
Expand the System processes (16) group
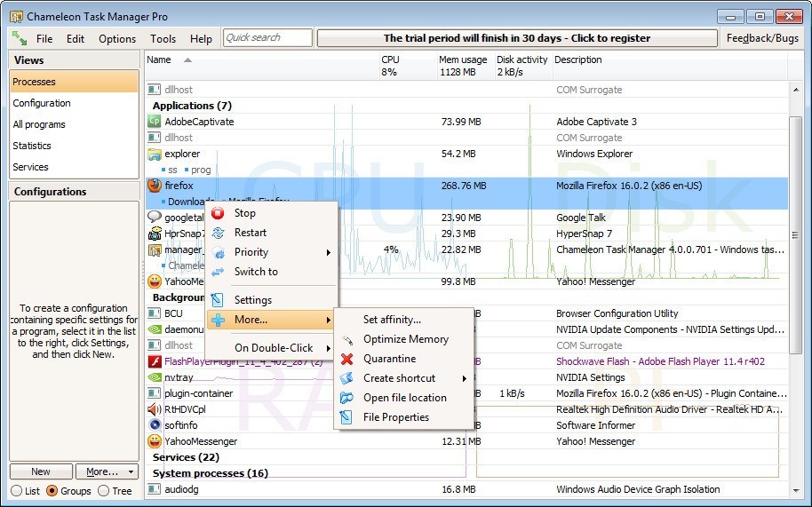211,473
